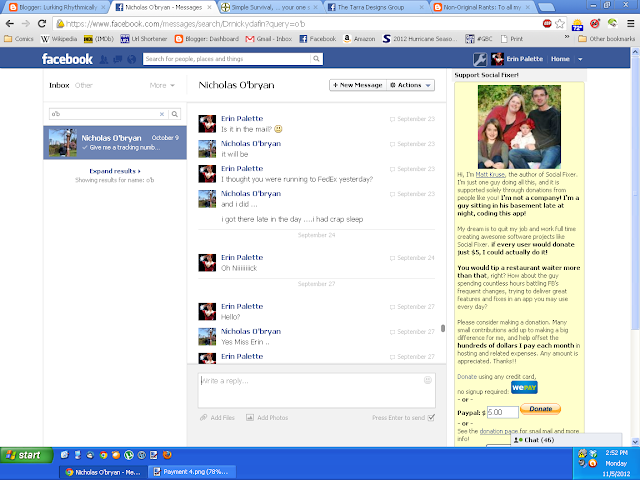Clear the 'o'b' inbox search with X

pos(162,114)
